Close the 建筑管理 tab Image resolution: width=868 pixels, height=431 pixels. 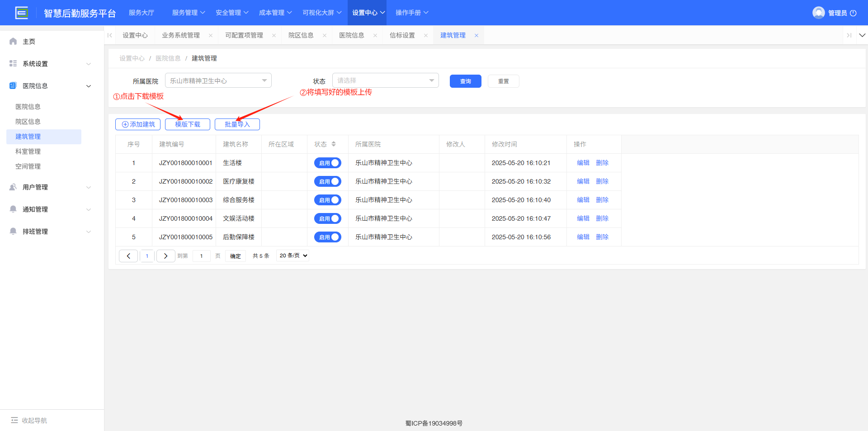pos(476,35)
